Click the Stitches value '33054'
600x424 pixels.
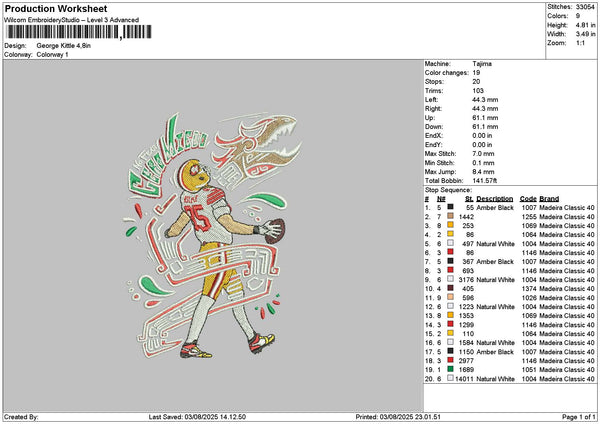click(585, 7)
